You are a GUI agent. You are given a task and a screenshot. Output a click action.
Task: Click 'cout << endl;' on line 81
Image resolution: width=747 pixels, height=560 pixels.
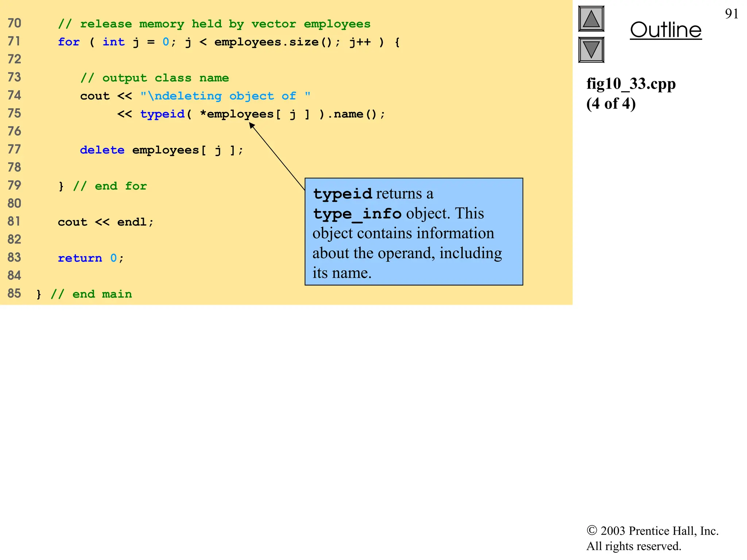[106, 222]
